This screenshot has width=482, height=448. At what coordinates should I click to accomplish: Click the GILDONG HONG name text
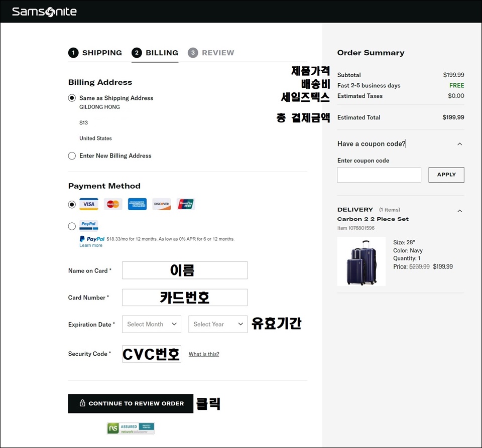point(99,107)
